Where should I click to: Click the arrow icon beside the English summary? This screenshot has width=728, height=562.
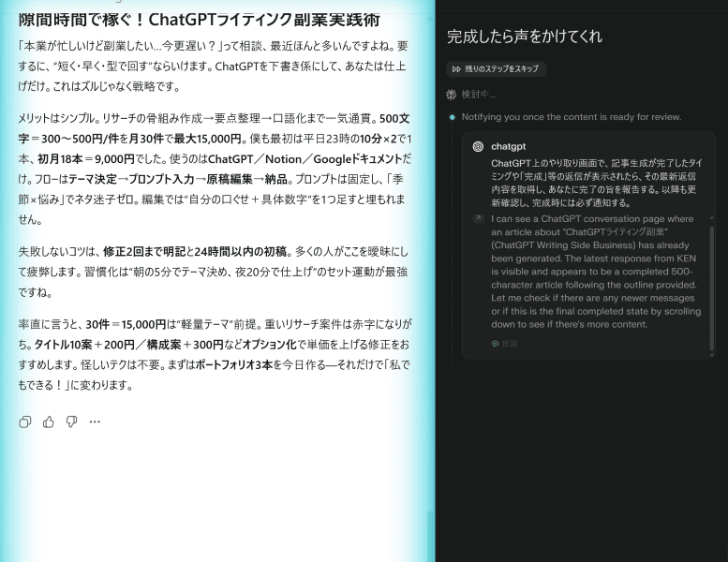point(478,219)
